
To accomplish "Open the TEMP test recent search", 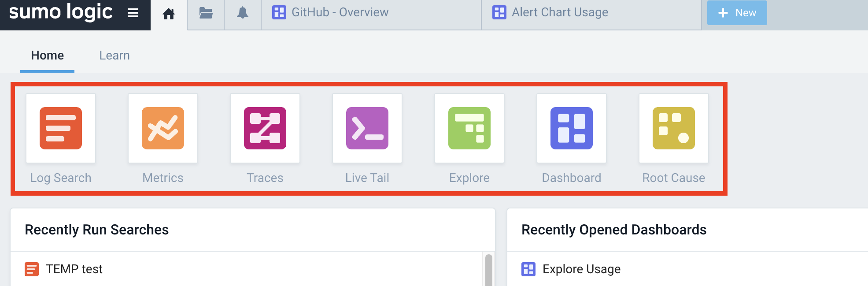I will (74, 269).
